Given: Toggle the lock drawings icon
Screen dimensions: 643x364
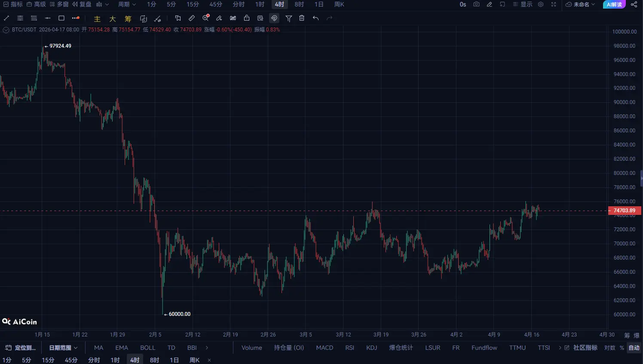Looking at the screenshot, I should 247,18.
